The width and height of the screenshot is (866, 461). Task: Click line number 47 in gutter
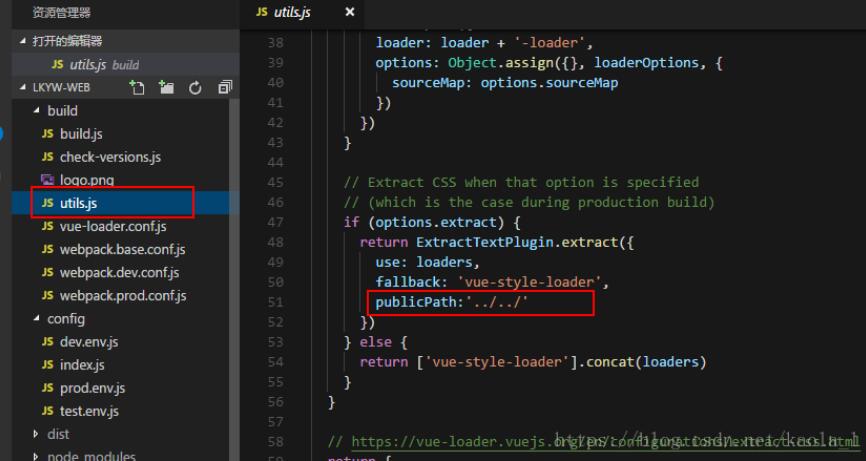tap(275, 222)
